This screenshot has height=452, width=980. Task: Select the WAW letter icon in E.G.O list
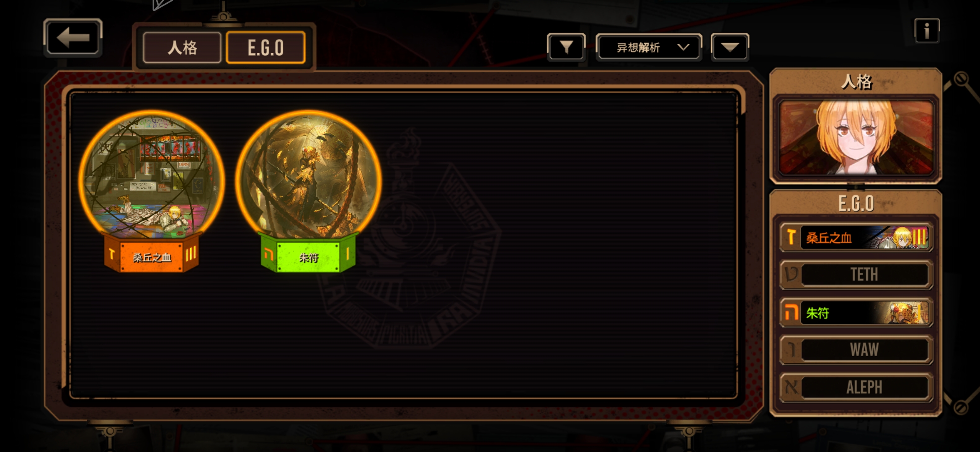coord(791,349)
